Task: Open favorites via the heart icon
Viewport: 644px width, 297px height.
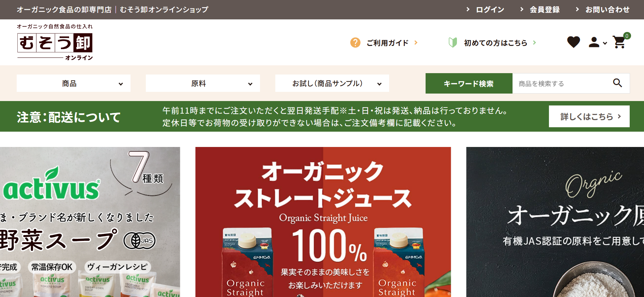Action: [573, 42]
